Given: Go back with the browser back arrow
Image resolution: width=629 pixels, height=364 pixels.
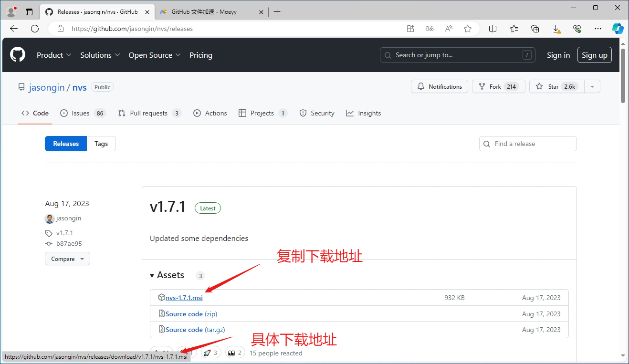Looking at the screenshot, I should click(14, 29).
